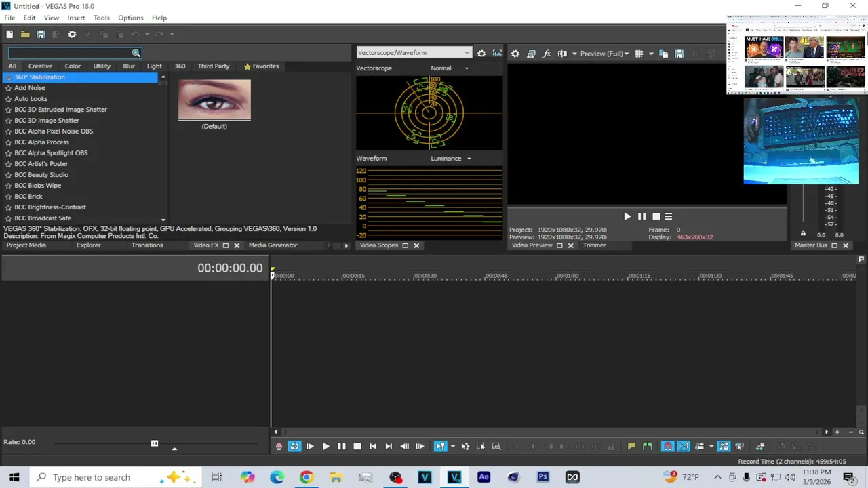Play from start in timeline transport
This screenshot has width=868, height=488.
310,446
